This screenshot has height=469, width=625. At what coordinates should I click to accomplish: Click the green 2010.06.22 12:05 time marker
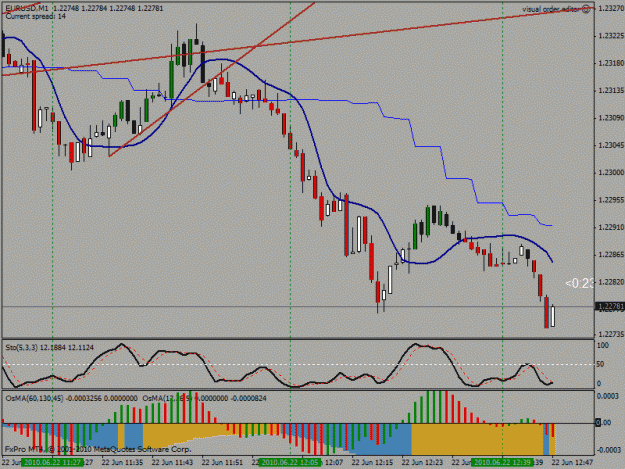coord(290,462)
